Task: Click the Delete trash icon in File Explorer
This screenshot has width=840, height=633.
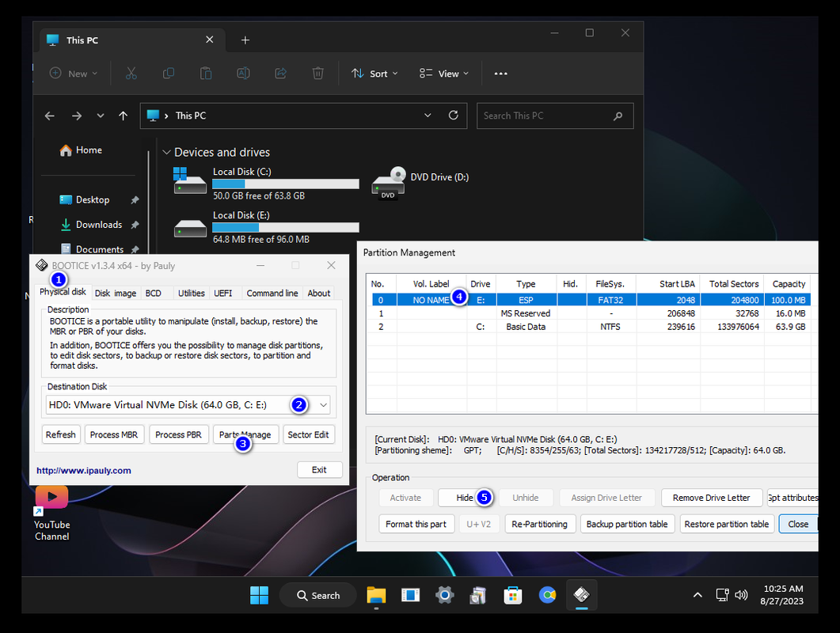Action: pyautogui.click(x=317, y=74)
